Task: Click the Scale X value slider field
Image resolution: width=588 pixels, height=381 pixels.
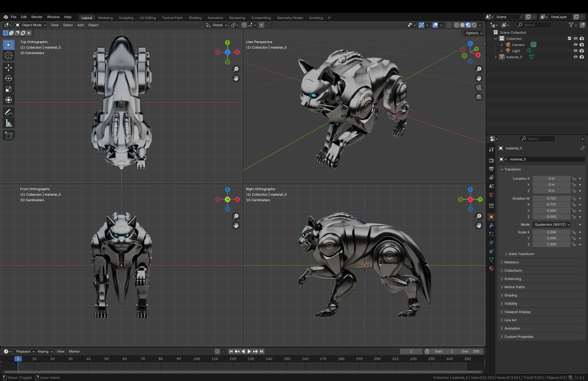Action: click(551, 232)
